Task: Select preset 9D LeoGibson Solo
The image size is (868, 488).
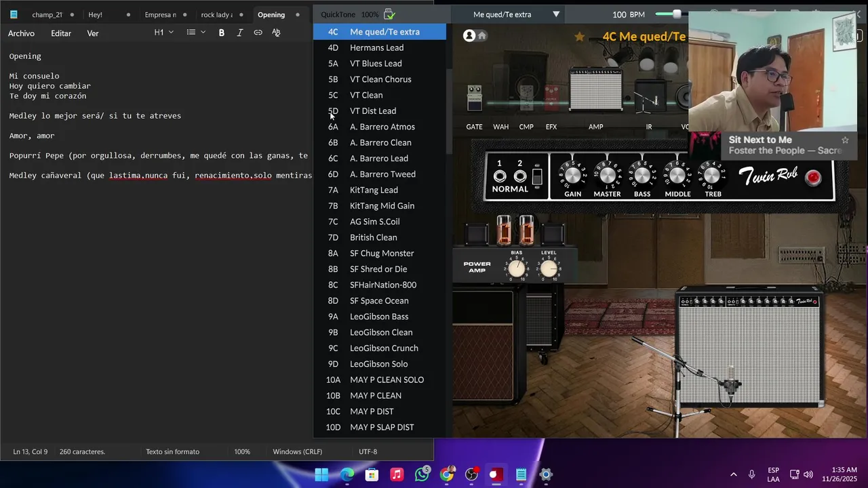Action: pos(380,364)
